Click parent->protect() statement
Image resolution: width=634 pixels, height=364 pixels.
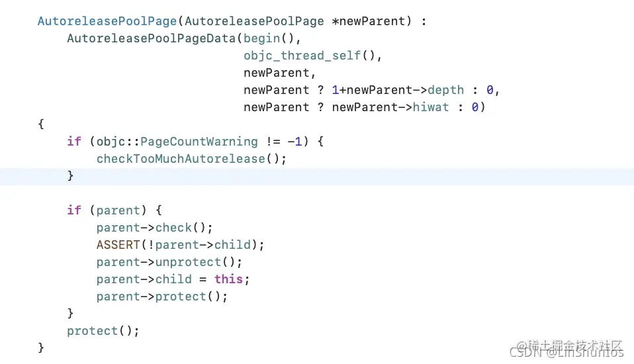[x=161, y=296]
